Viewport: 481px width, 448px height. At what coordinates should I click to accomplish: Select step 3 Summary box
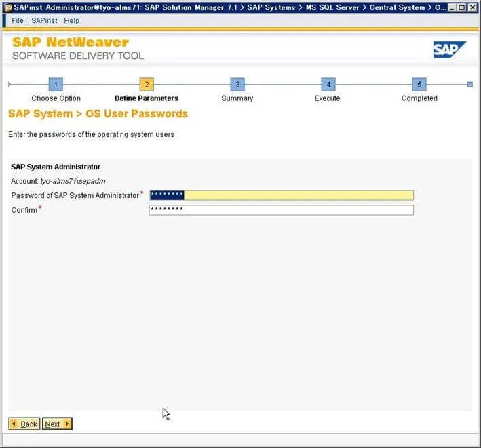click(x=237, y=84)
